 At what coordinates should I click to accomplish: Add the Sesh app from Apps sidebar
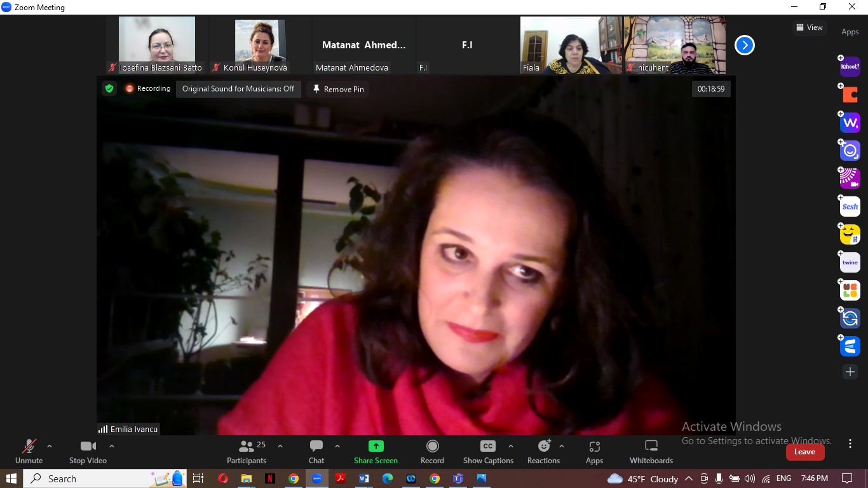tap(850, 207)
